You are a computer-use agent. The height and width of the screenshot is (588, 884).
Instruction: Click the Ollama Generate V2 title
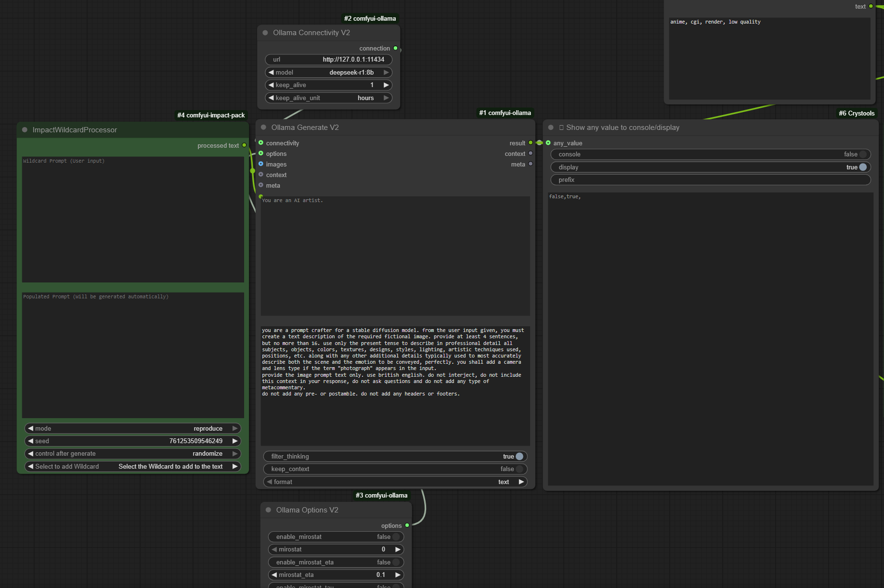305,128
